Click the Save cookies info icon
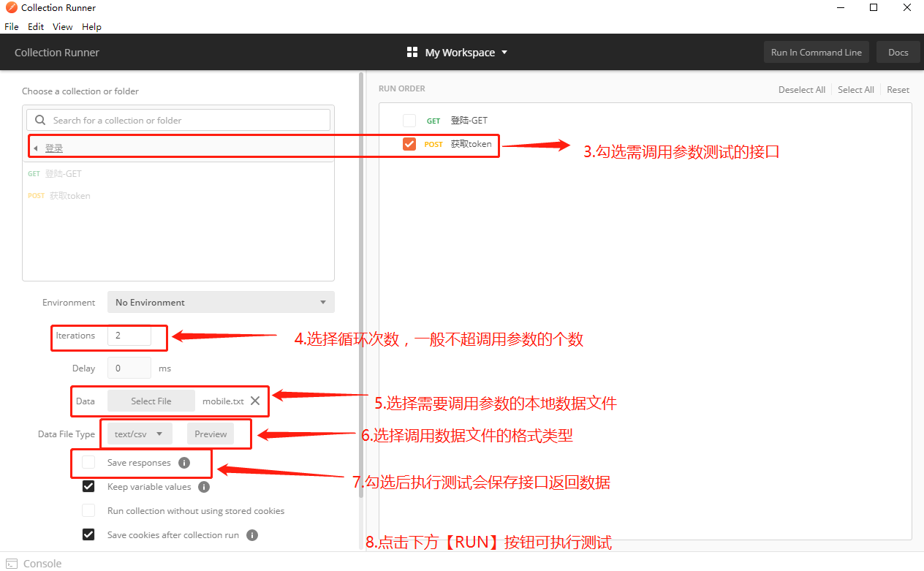The width and height of the screenshot is (924, 571). (252, 535)
